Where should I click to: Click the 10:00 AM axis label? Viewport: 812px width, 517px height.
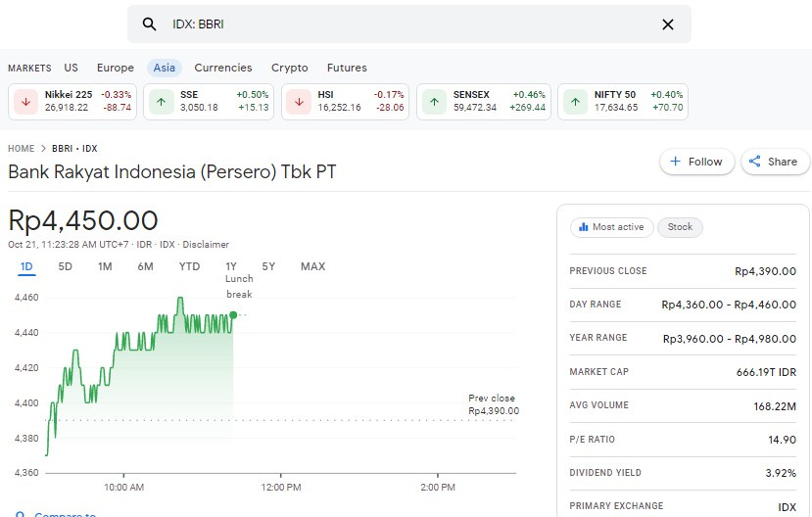click(123, 488)
